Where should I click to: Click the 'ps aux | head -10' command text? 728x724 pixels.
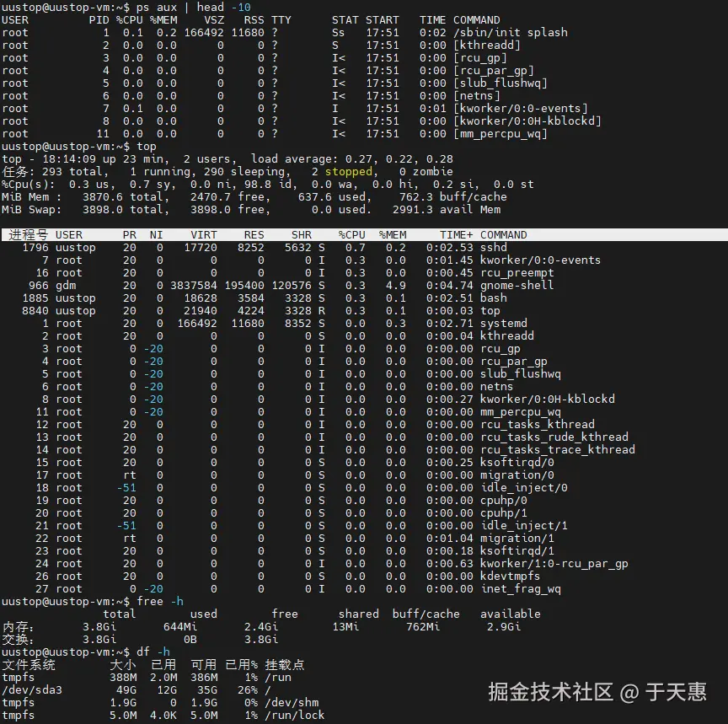[193, 8]
